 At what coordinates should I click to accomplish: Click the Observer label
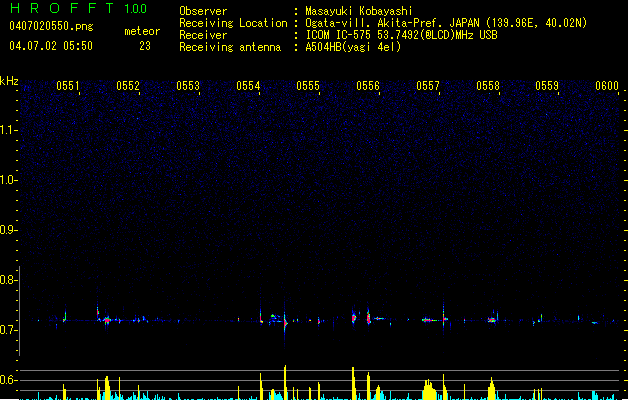pyautogui.click(x=203, y=11)
